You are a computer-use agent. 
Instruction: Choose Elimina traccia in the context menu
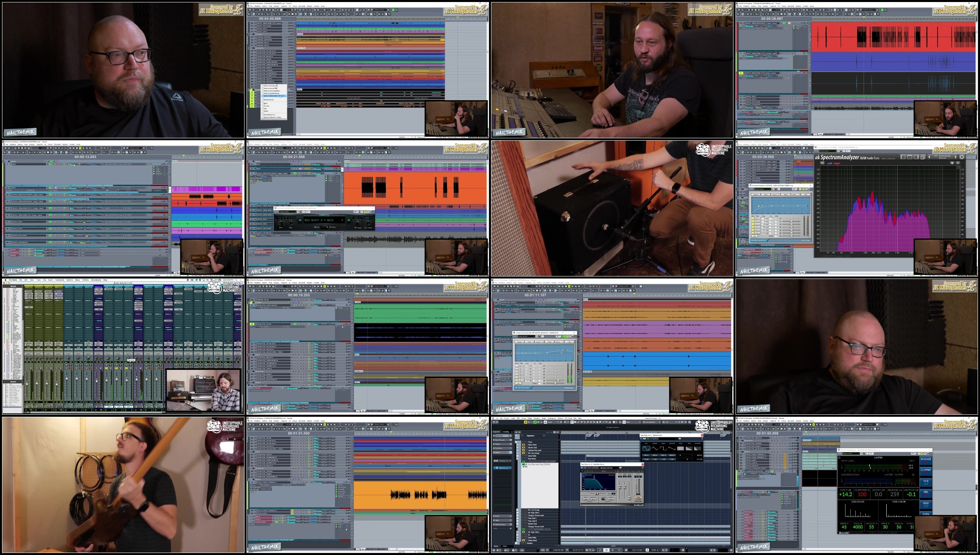coord(269,99)
